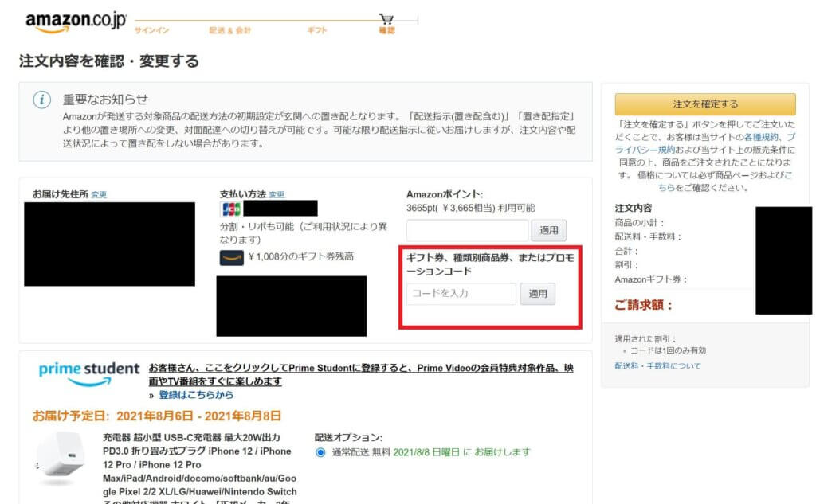This screenshot has width=816, height=504.
Task: Click the 分割・リボも可能 payment note
Action: click(304, 233)
